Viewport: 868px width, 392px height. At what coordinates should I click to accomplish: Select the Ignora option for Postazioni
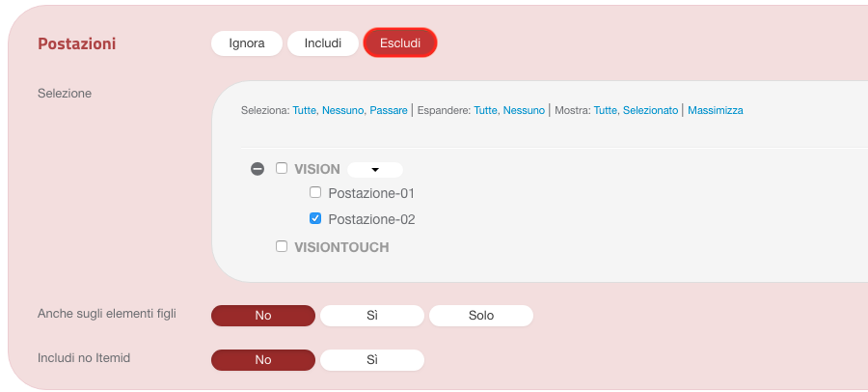(x=247, y=43)
